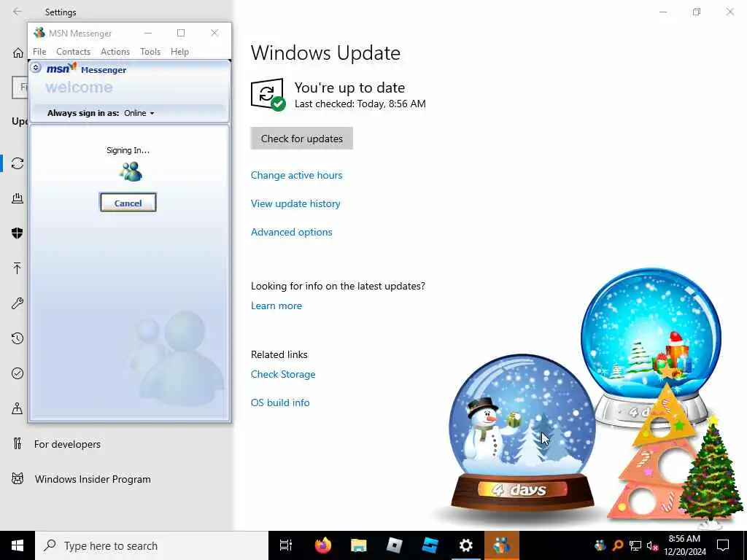
Task: Open Settings Home icon in sidebar
Action: coord(18,52)
